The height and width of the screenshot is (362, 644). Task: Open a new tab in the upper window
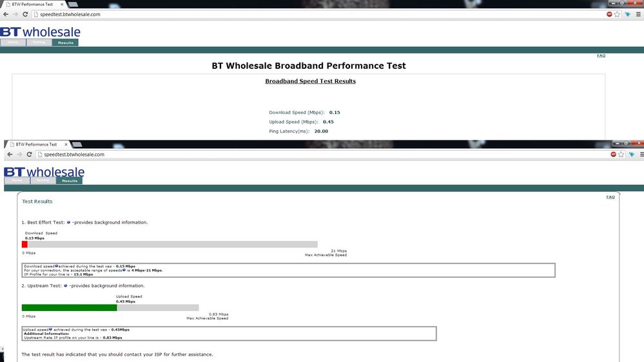tap(73, 5)
